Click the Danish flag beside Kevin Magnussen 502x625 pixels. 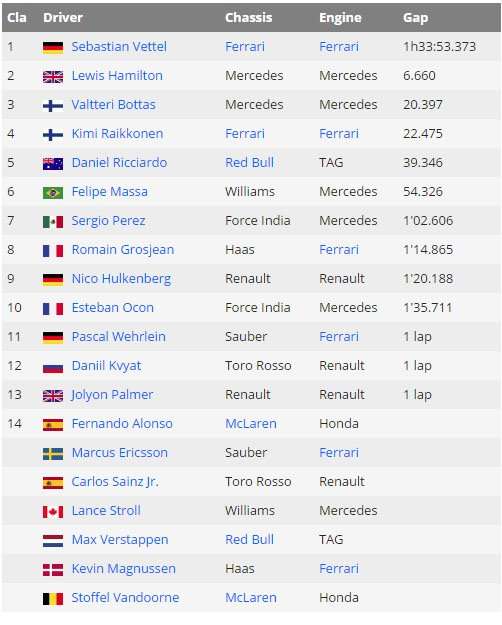(53, 570)
